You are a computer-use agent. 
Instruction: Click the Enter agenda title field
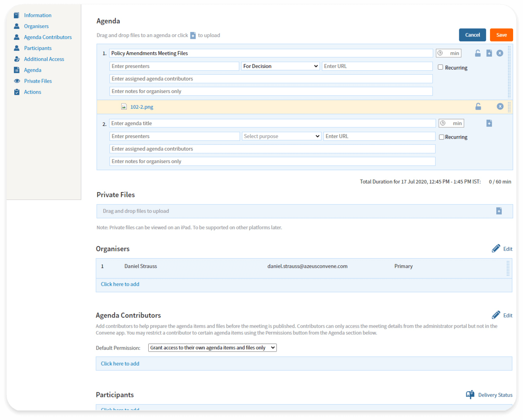(x=272, y=123)
